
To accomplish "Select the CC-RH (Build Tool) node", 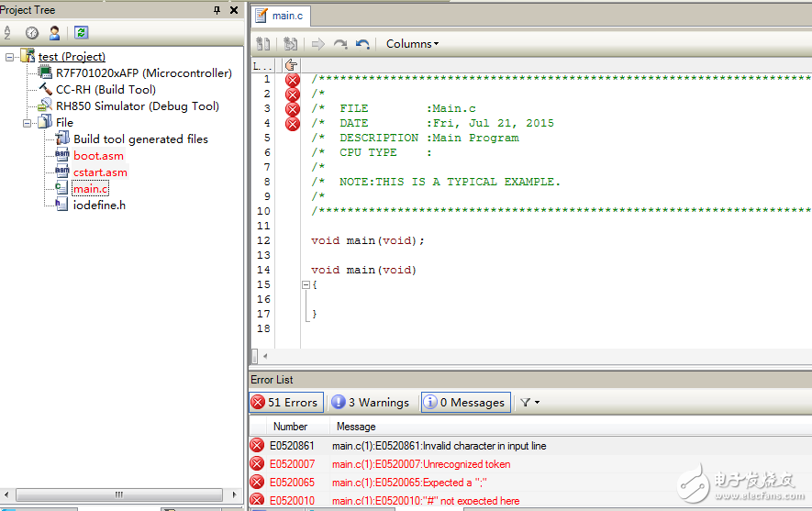I will (106, 90).
